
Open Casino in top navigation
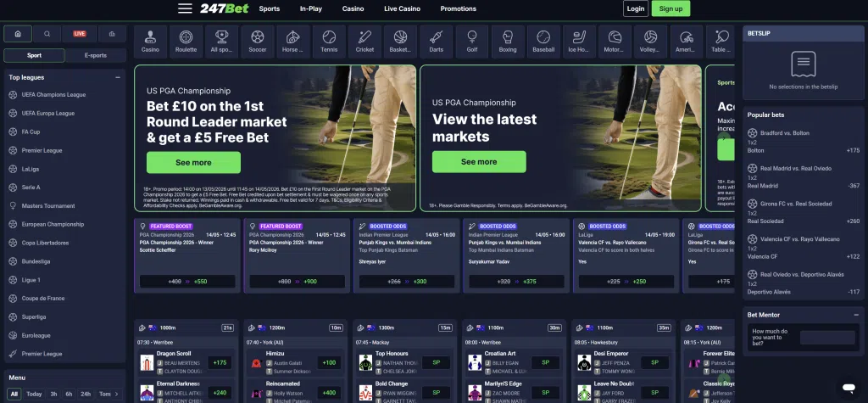coord(353,8)
